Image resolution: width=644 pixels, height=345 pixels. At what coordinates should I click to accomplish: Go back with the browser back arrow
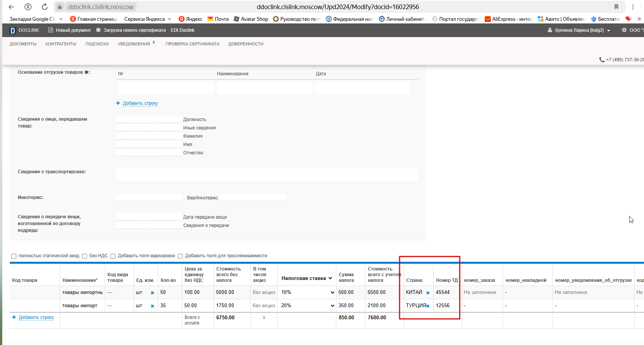(11, 7)
